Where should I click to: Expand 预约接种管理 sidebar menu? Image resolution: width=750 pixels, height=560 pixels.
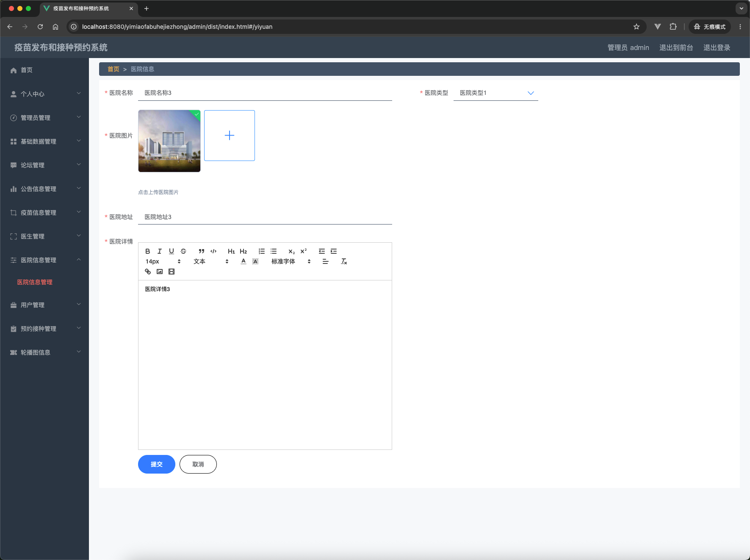(x=44, y=329)
